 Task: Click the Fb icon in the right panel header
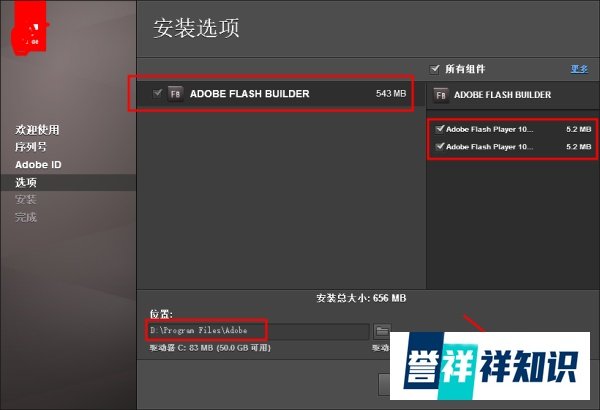click(x=440, y=95)
